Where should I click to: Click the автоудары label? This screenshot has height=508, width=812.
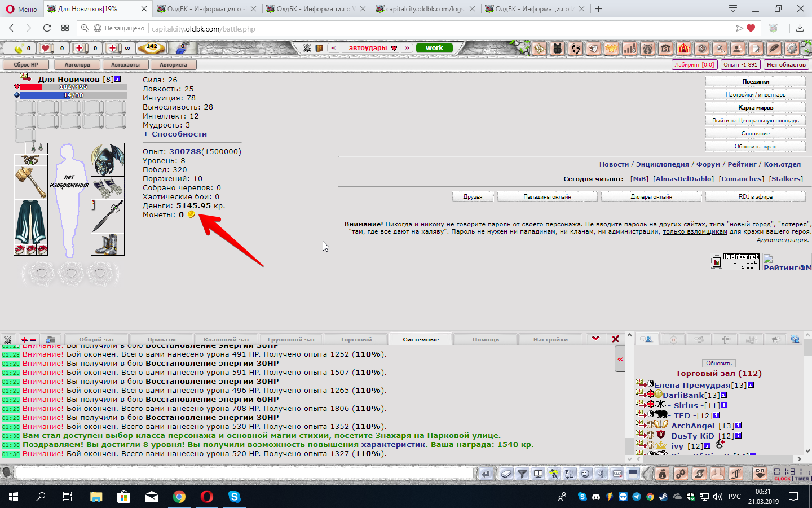pos(368,48)
